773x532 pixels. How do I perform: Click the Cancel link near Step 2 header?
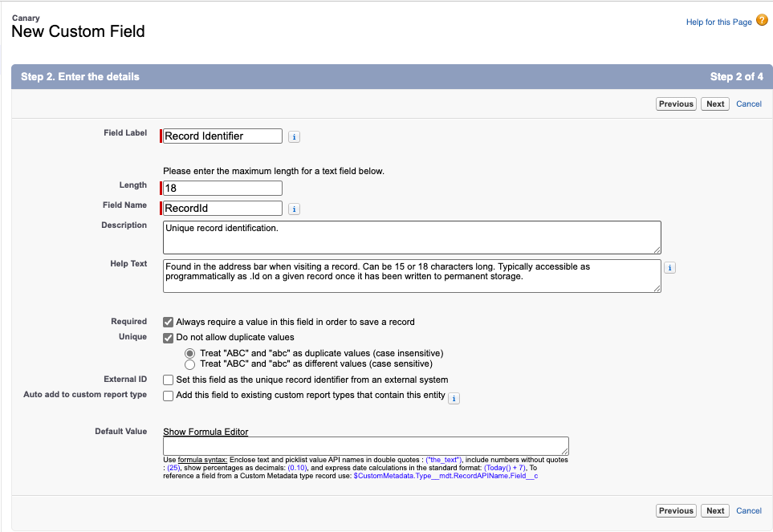(748, 104)
